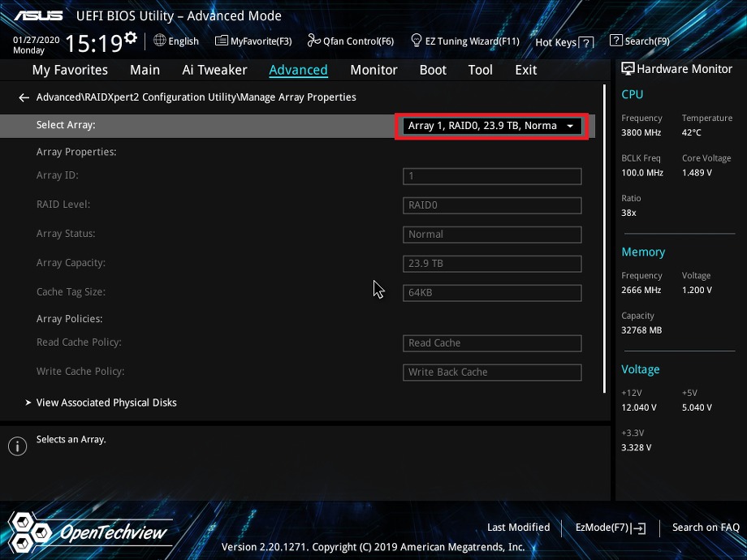Click Last Modified in the footer

[518, 528]
